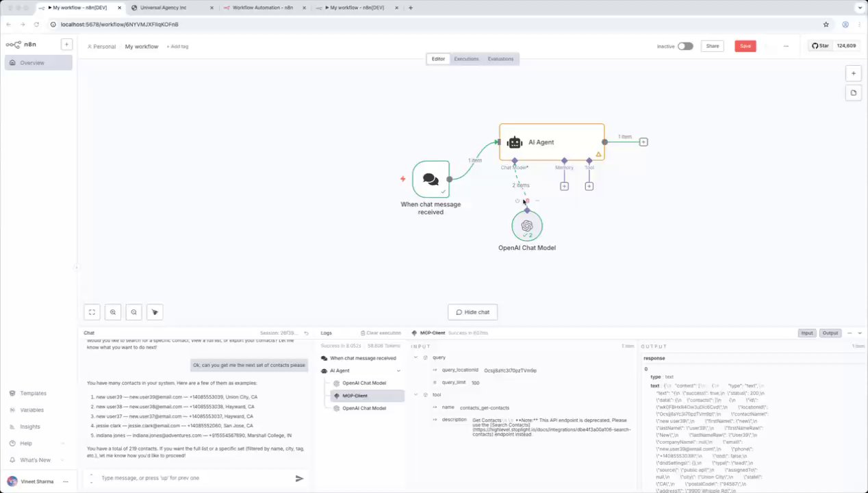Bookmark this page with the star icon
This screenshot has width=868, height=493.
[826, 24]
